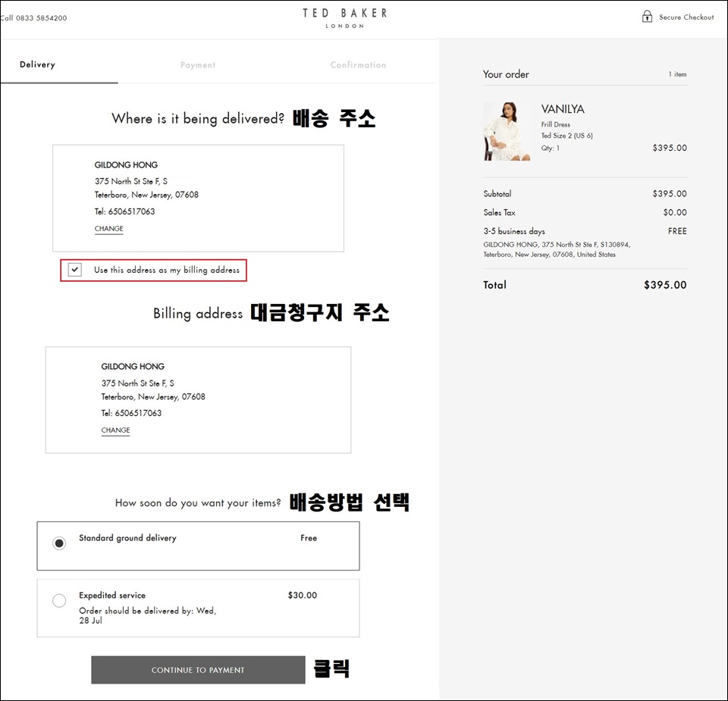The image size is (728, 701).
Task: Click the Secure Checkout text
Action: point(686,17)
